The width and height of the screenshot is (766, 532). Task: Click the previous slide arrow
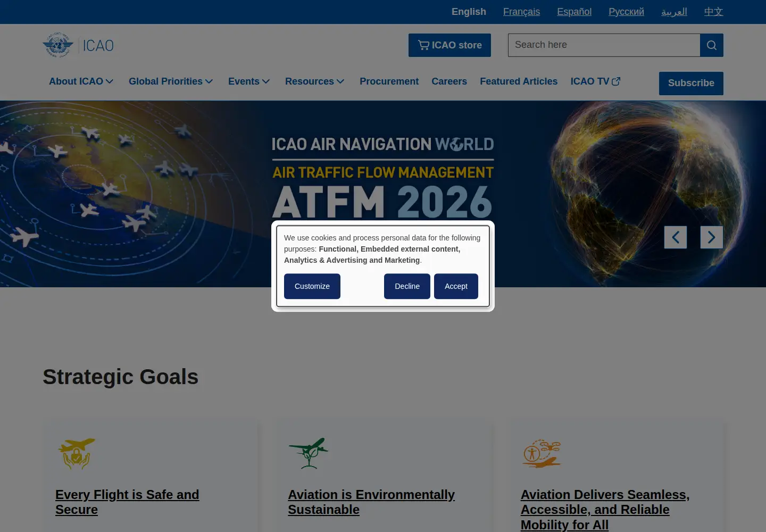tap(676, 237)
